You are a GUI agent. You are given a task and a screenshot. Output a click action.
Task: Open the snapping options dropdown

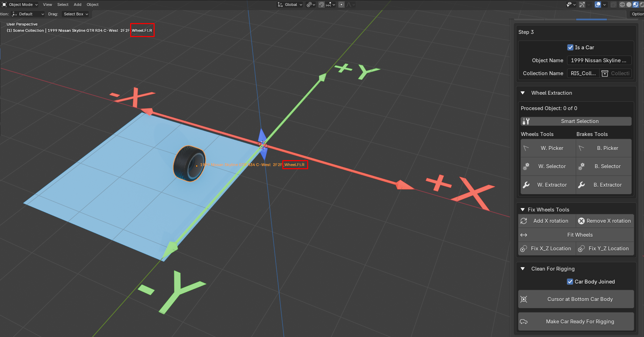coord(331,5)
